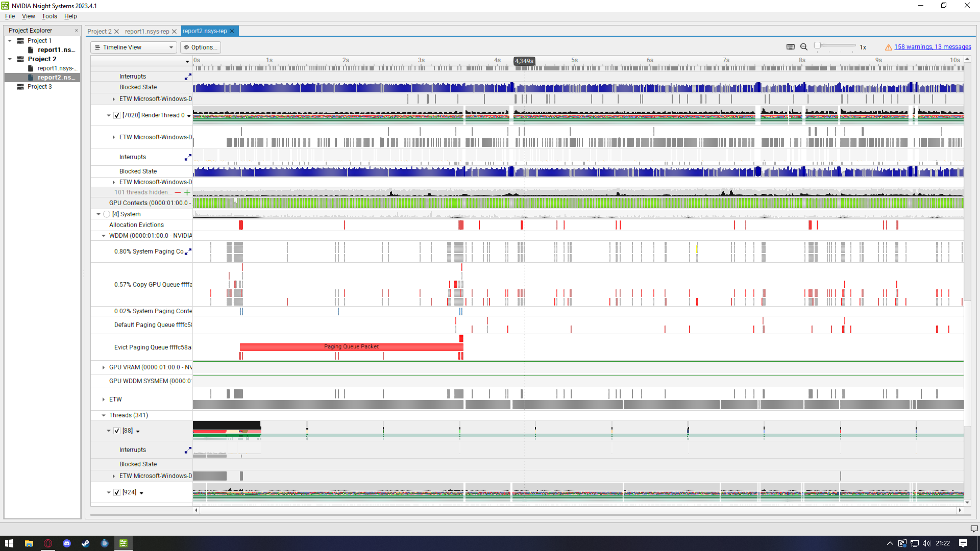Image resolution: width=980 pixels, height=551 pixels.
Task: Expand the Interrupts row below RenderThread 0
Action: (188, 157)
